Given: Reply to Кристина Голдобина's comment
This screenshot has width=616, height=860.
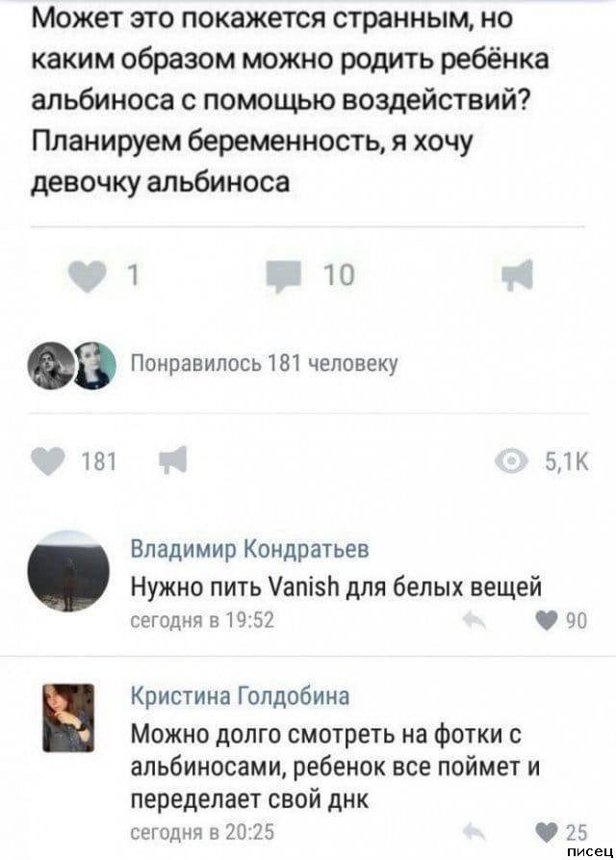Looking at the screenshot, I should tap(474, 832).
